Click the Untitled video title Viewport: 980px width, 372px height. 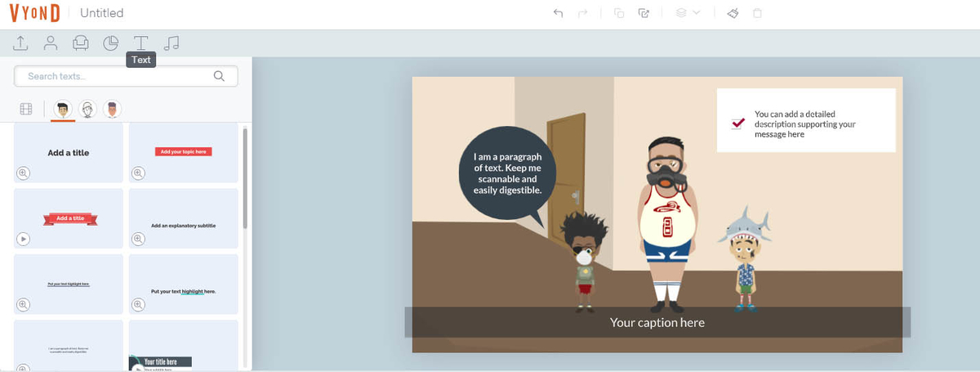(x=102, y=13)
